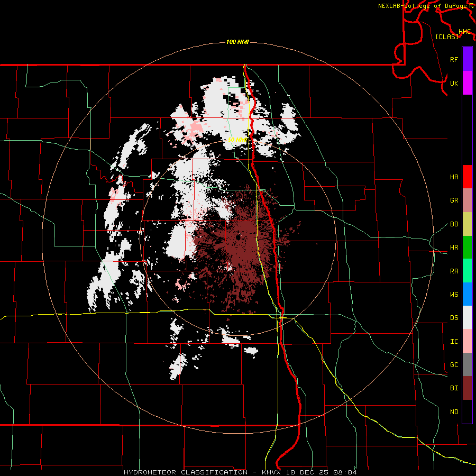
Task: Click the HHC product label
Action: click(x=465, y=32)
